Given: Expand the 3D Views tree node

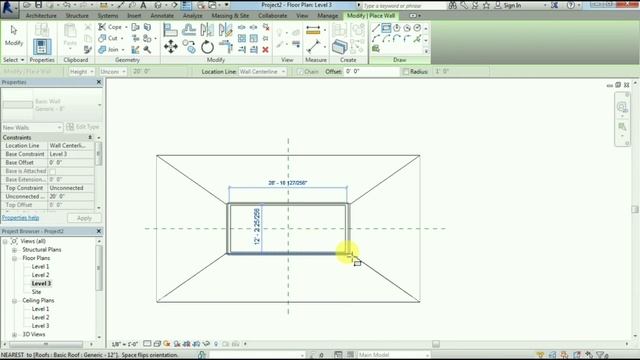Looking at the screenshot, I should [14, 335].
